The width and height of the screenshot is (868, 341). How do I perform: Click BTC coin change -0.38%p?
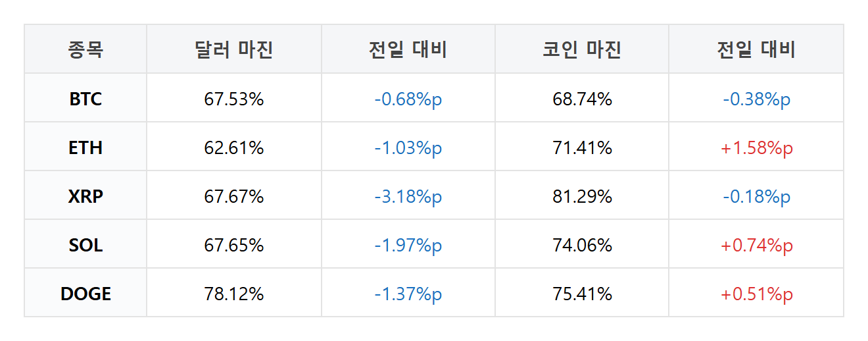tap(756, 99)
